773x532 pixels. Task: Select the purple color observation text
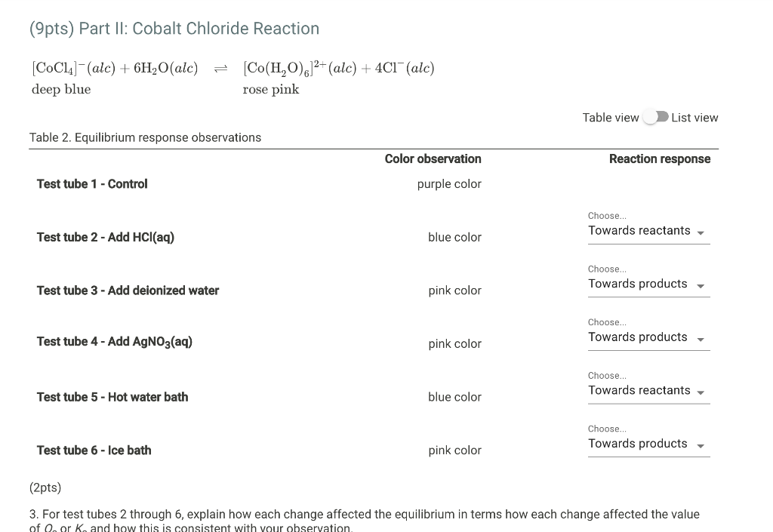point(449,183)
